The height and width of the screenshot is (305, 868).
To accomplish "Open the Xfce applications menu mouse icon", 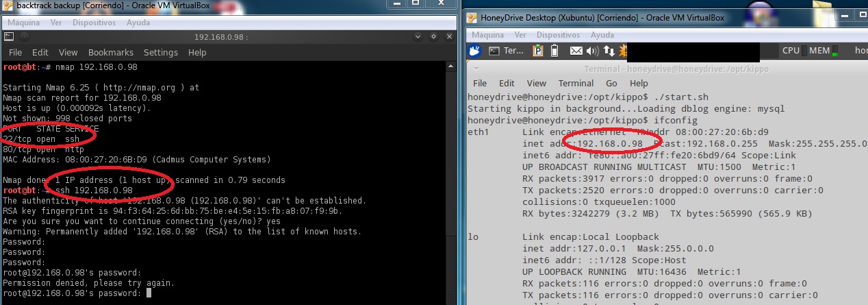I will point(475,51).
